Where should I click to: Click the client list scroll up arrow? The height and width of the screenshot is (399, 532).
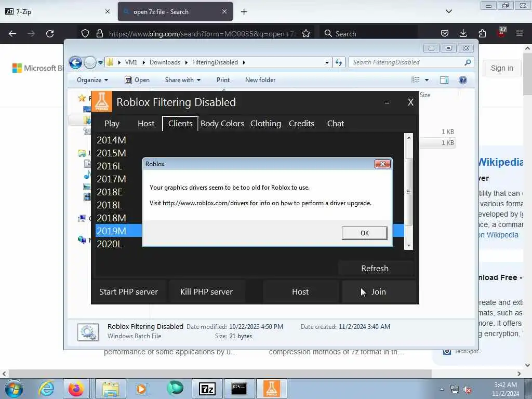pos(409,137)
